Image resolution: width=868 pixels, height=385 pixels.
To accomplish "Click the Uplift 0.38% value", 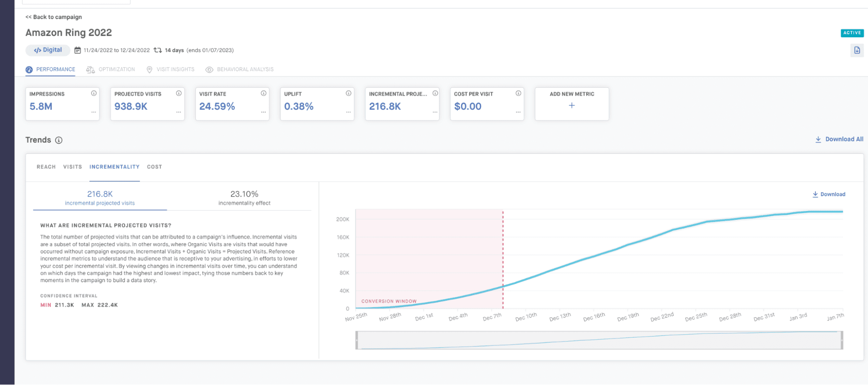I will click(x=299, y=106).
